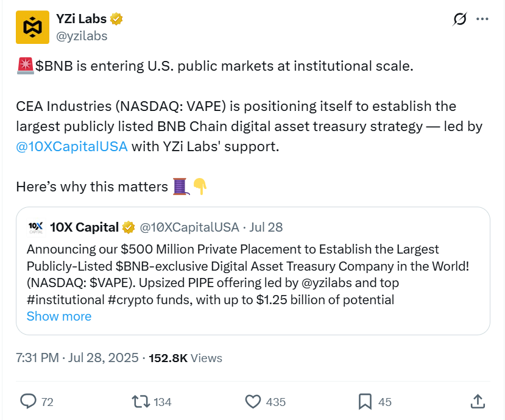The image size is (505, 420).
Task: Click the YZi Labs display name
Action: tap(83, 18)
